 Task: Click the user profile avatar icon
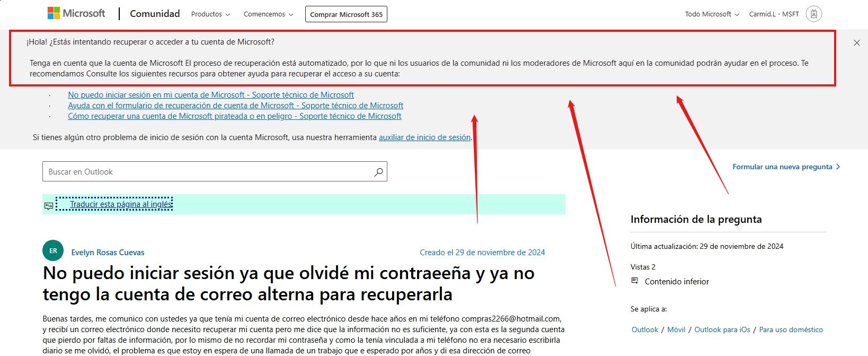(814, 14)
